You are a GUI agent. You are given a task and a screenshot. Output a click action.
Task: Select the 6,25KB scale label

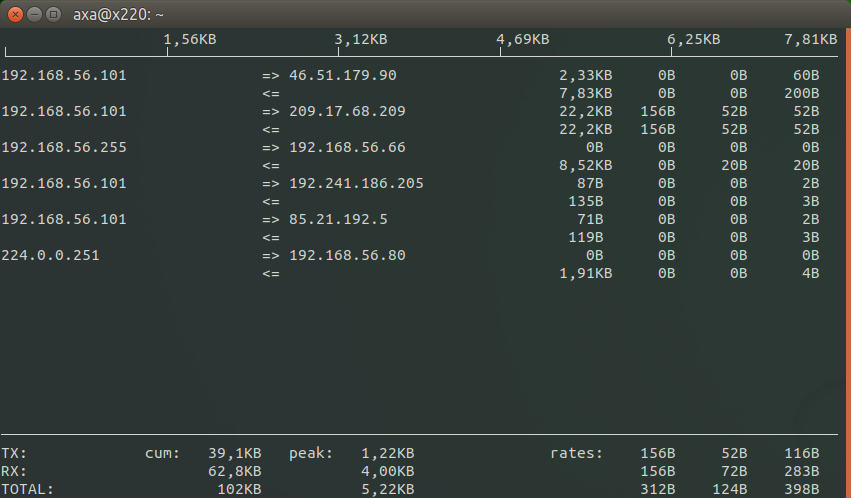(694, 40)
